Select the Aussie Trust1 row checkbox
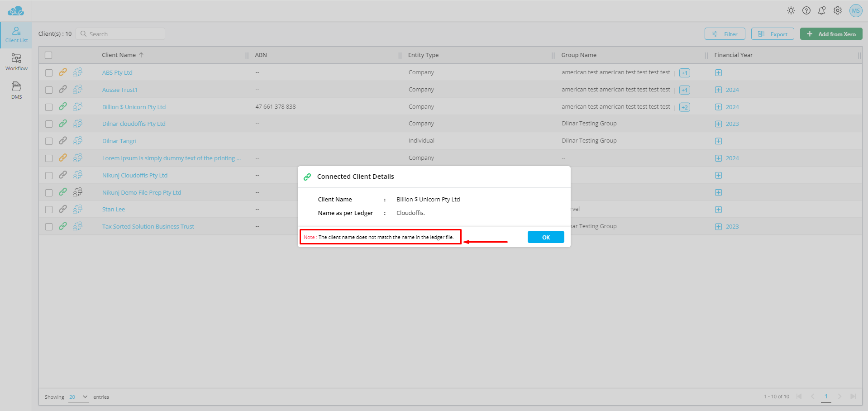This screenshot has width=868, height=411. pos(49,90)
